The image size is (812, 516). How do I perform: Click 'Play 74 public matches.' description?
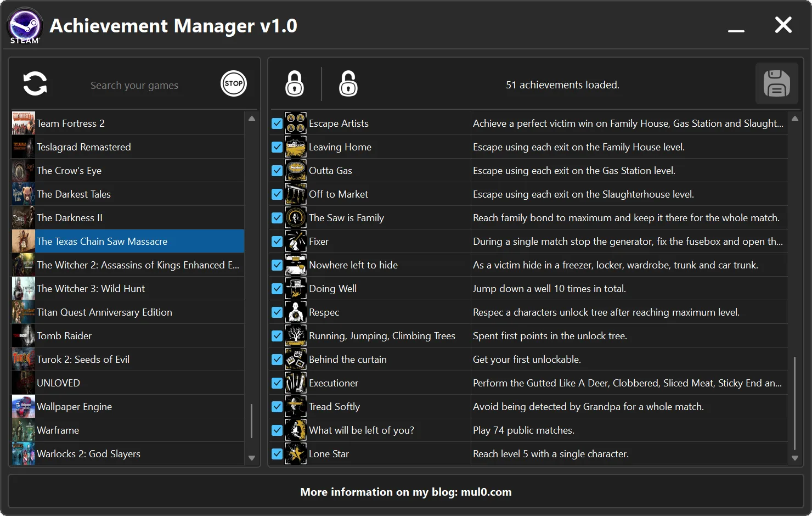523,430
